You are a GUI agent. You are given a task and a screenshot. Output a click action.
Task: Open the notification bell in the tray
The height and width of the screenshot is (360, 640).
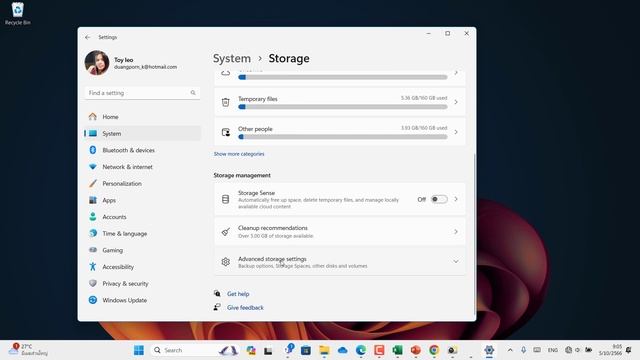pos(629,350)
